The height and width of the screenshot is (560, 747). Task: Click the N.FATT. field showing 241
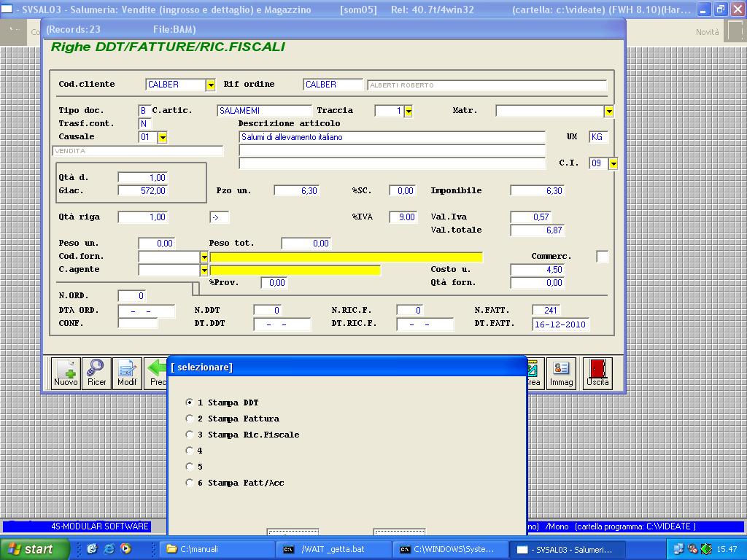point(546,311)
